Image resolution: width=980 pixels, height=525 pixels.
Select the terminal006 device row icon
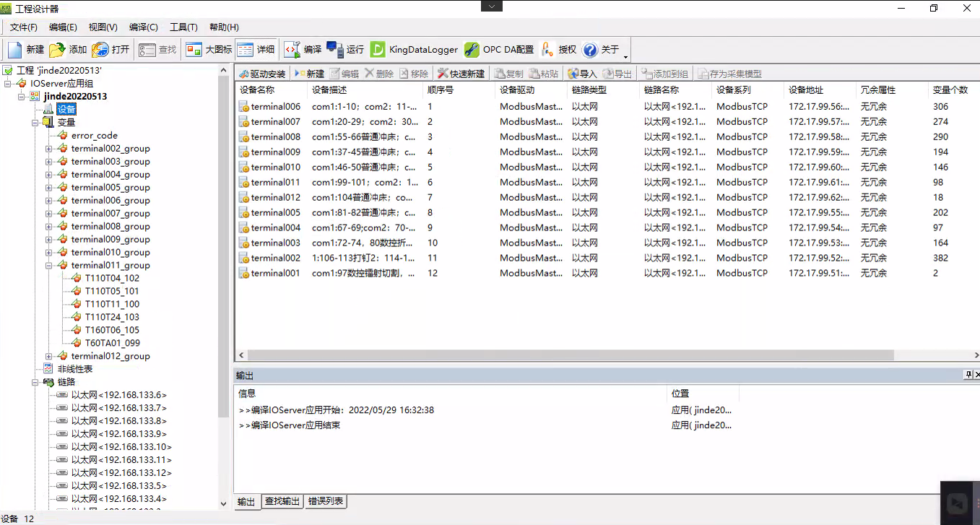click(244, 106)
